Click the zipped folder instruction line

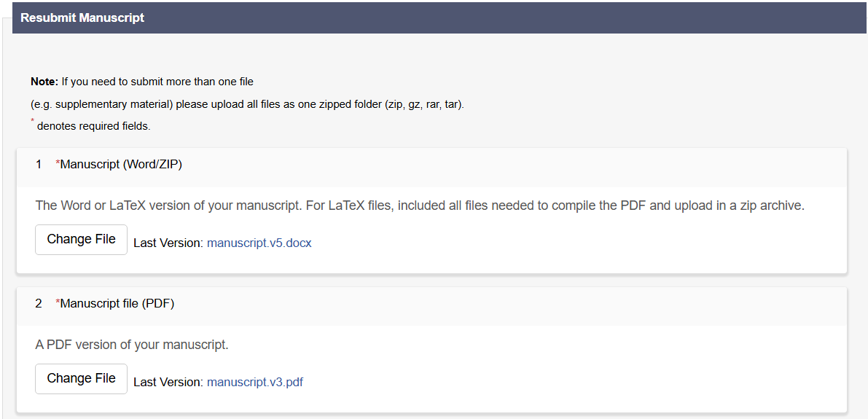pos(247,104)
